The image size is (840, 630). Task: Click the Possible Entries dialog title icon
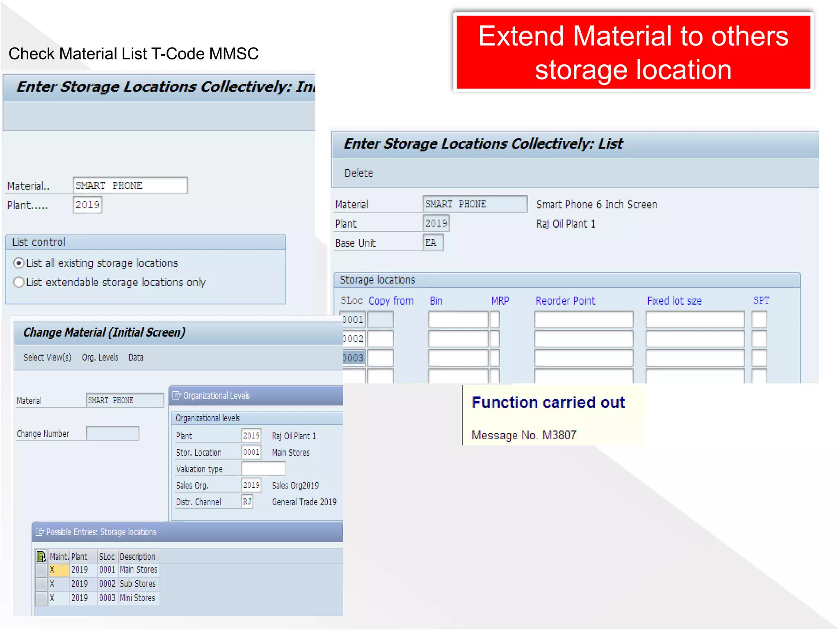(x=40, y=532)
